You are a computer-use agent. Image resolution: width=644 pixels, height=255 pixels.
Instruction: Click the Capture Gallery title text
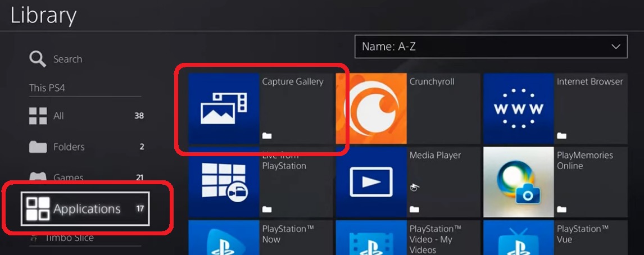tap(293, 81)
